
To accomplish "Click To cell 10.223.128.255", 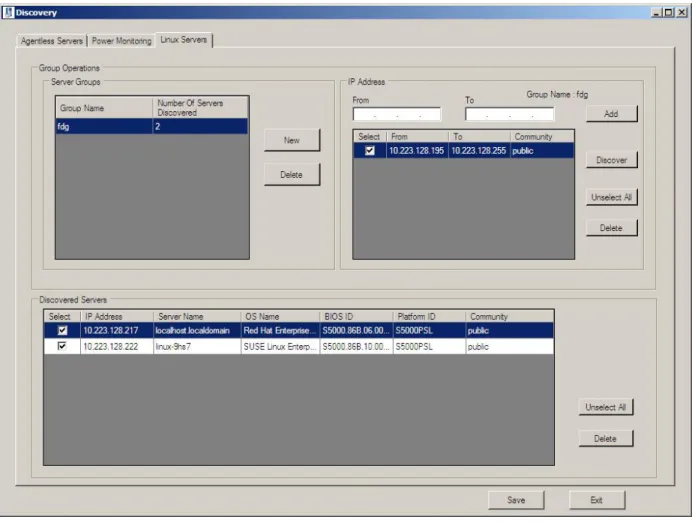I will 479,151.
